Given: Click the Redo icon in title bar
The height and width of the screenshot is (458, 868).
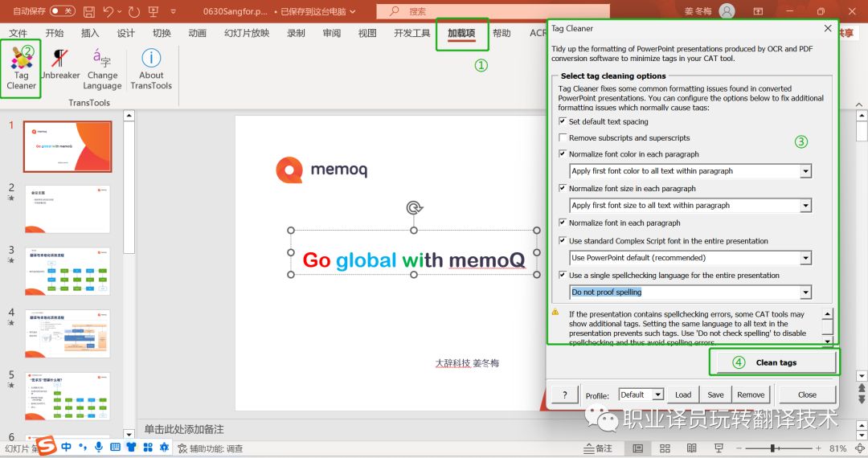Looking at the screenshot, I should [x=133, y=11].
